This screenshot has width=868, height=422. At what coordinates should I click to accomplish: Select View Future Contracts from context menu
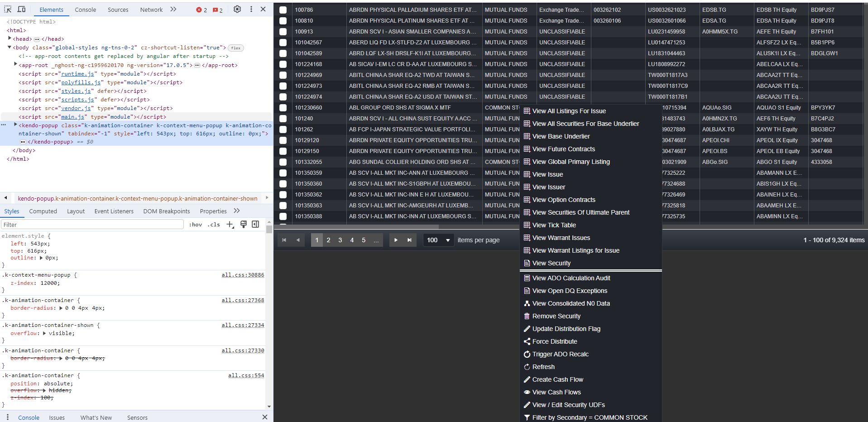[x=563, y=149]
